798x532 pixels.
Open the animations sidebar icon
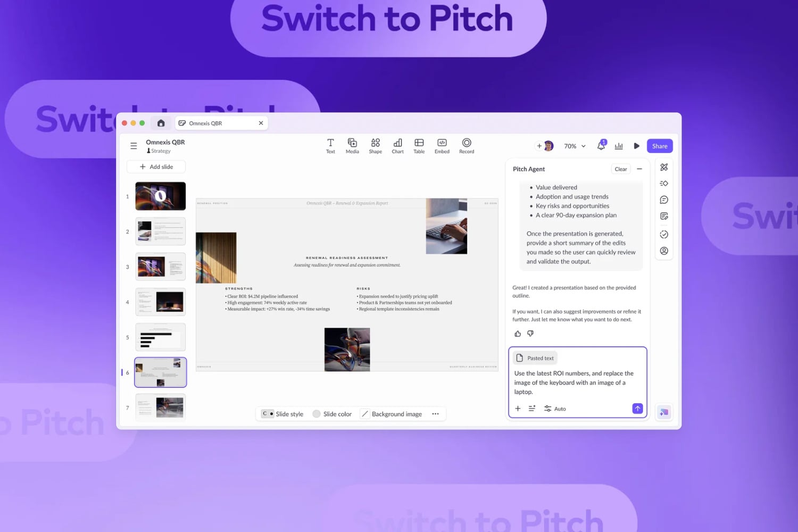[x=664, y=184]
